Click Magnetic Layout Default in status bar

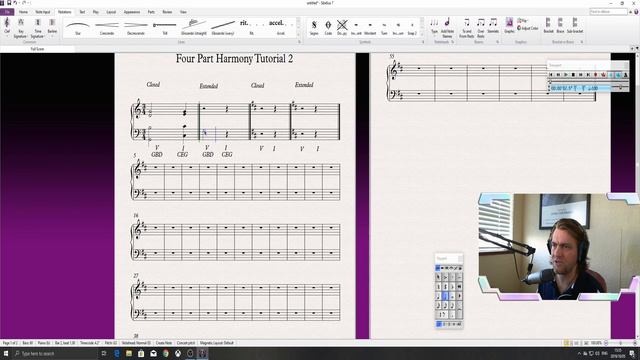(x=217, y=343)
